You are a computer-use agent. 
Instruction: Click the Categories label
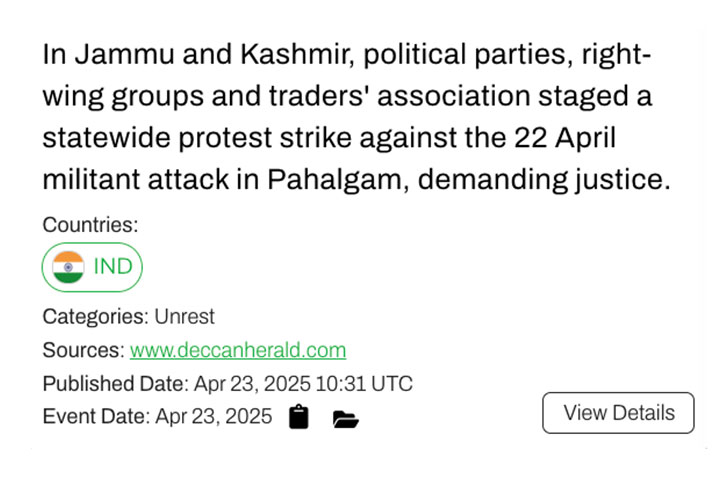[x=95, y=317]
